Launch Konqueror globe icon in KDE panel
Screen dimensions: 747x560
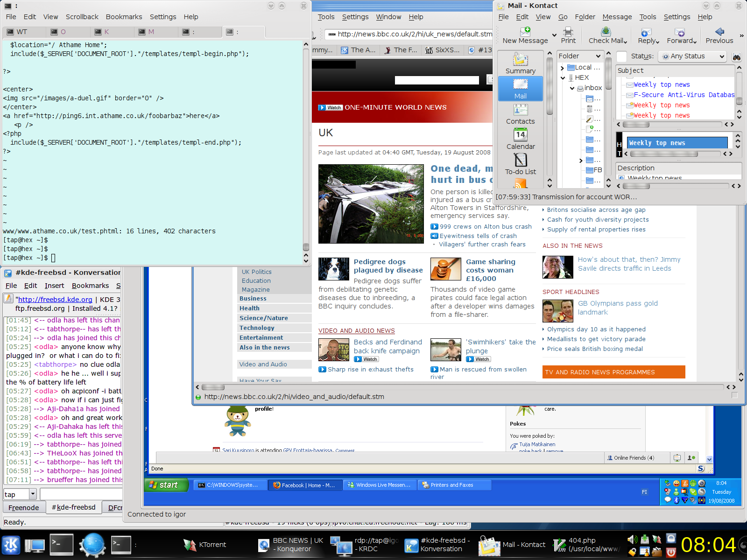click(92, 545)
